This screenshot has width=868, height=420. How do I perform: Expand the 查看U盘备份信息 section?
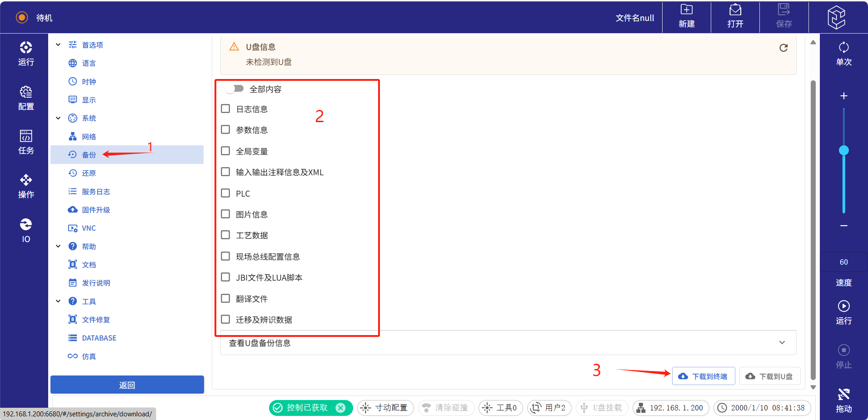click(x=782, y=343)
